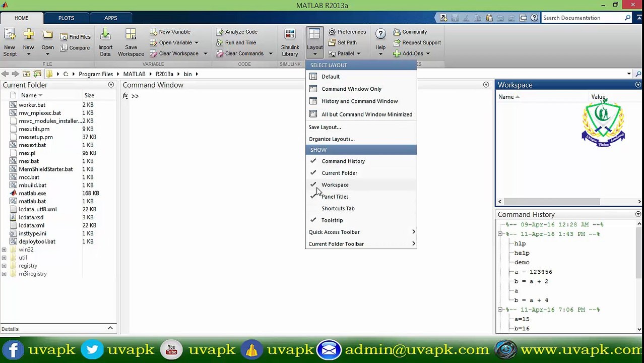Select 'a = 123456' in Command History

[x=533, y=272]
